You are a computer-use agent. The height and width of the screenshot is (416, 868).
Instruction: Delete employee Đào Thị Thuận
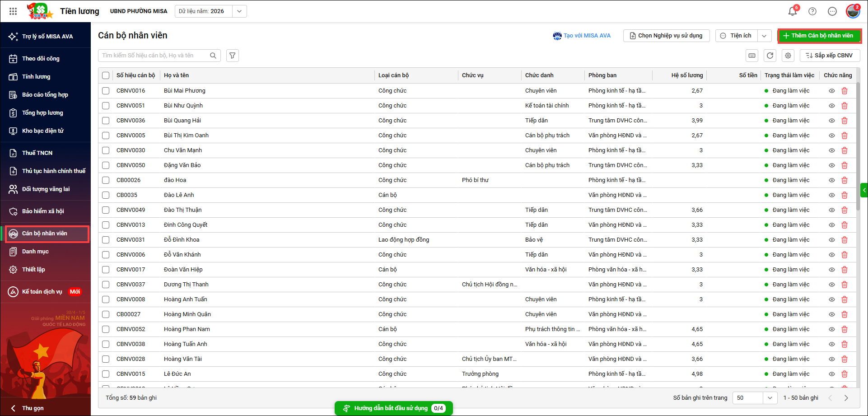845,210
